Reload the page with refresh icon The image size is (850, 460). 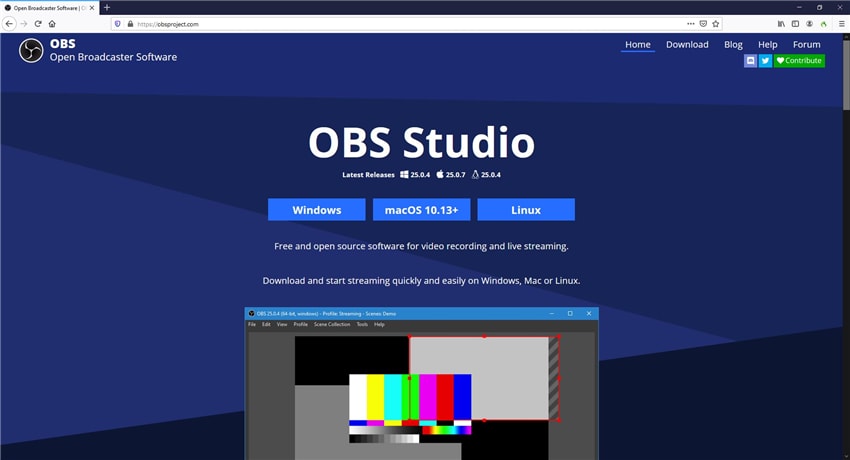click(x=38, y=24)
